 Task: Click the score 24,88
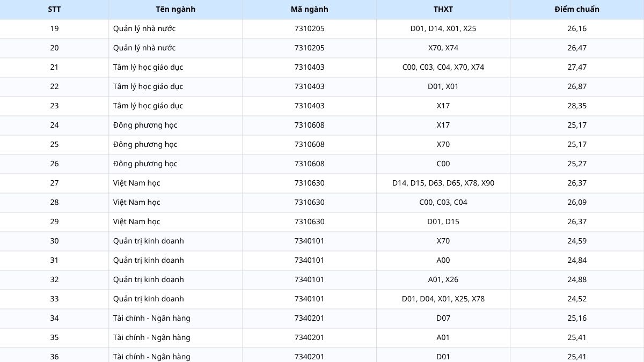[x=577, y=279]
